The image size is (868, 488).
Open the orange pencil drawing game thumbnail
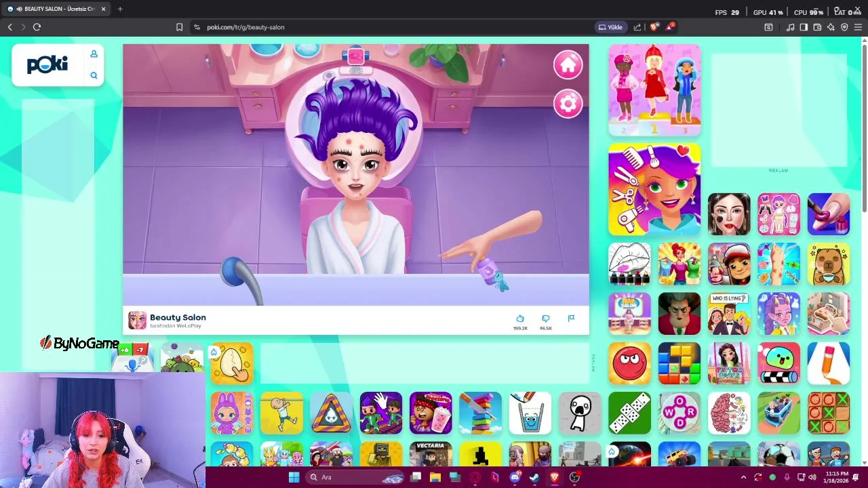pos(828,363)
